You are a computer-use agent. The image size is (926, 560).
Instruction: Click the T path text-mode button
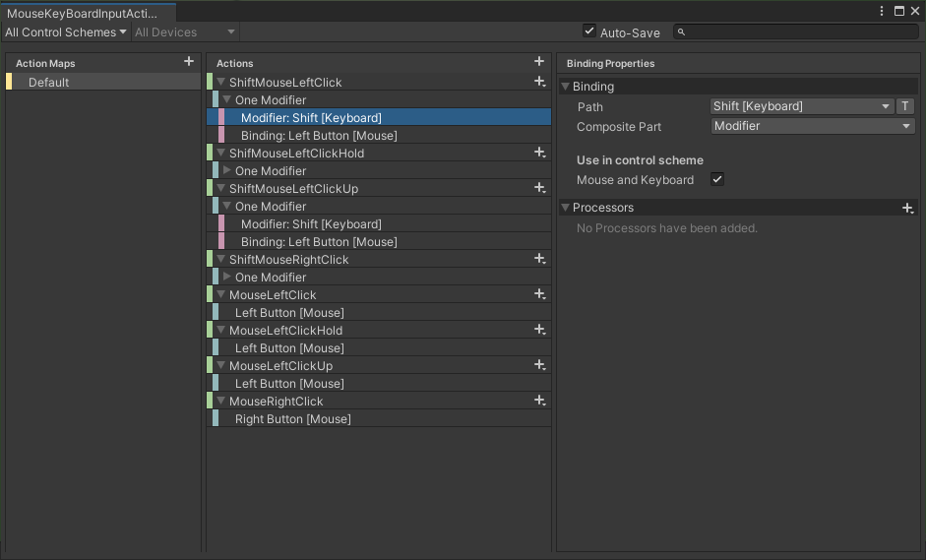[905, 106]
